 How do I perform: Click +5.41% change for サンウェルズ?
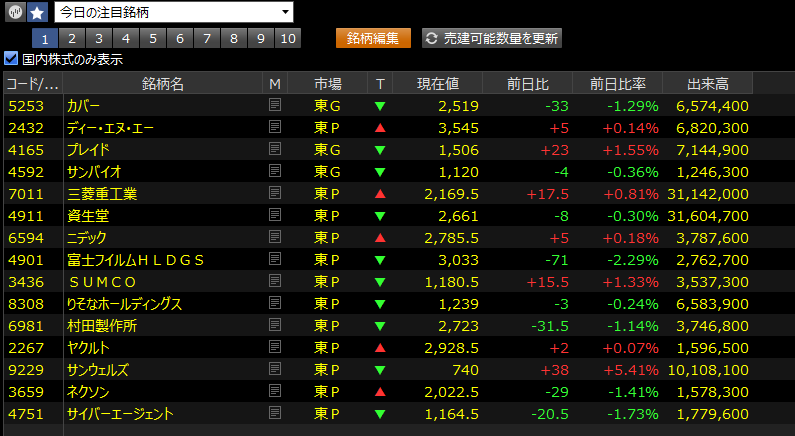coord(631,370)
